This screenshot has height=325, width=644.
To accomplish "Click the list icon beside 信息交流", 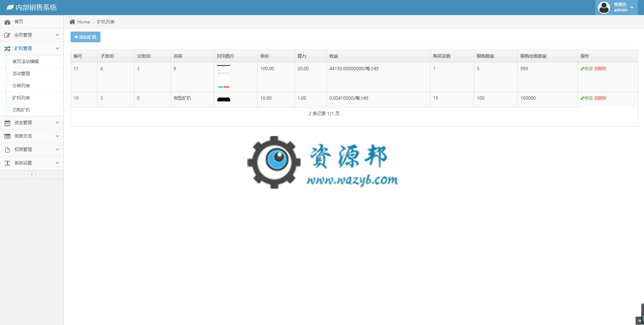I will (x=7, y=136).
